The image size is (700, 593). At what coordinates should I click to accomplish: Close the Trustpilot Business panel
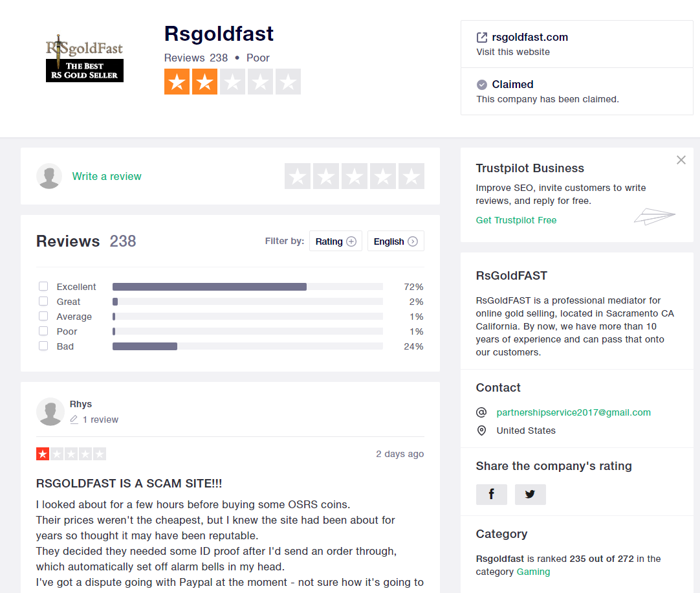coord(681,160)
